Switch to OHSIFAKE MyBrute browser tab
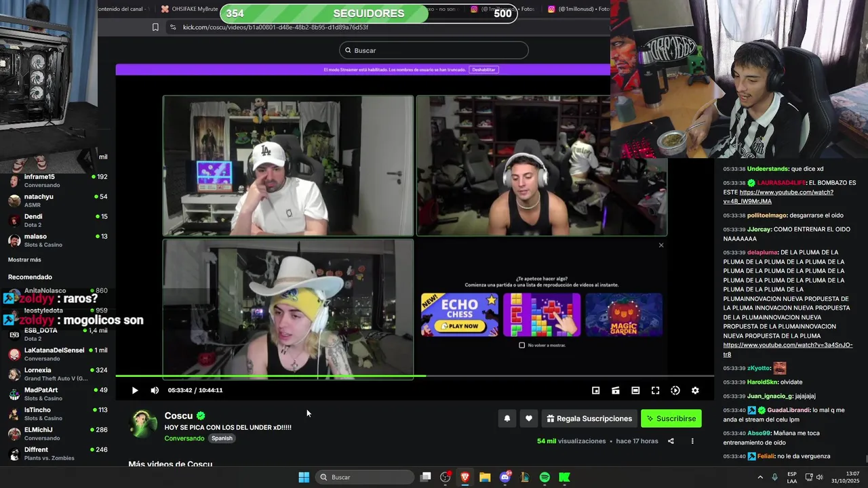The height and width of the screenshot is (488, 868). pyautogui.click(x=190, y=9)
